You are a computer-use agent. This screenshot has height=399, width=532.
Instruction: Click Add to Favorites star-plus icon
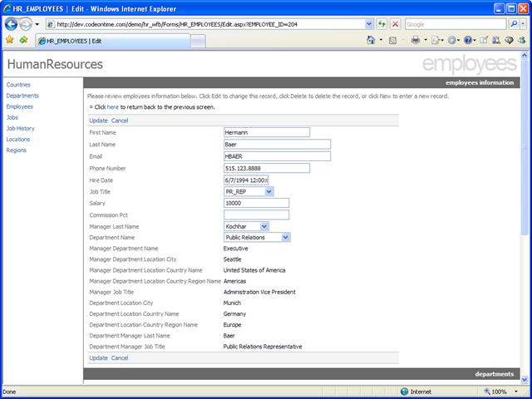pos(23,40)
